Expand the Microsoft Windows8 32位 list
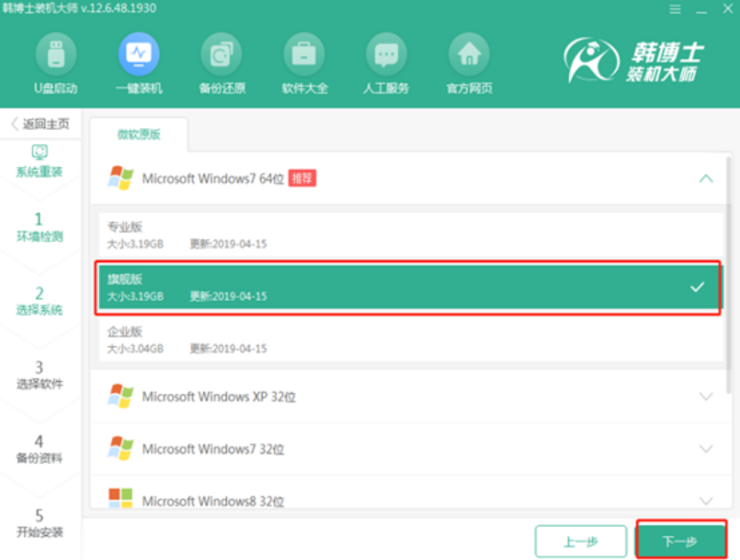This screenshot has height=560, width=740. point(703,500)
